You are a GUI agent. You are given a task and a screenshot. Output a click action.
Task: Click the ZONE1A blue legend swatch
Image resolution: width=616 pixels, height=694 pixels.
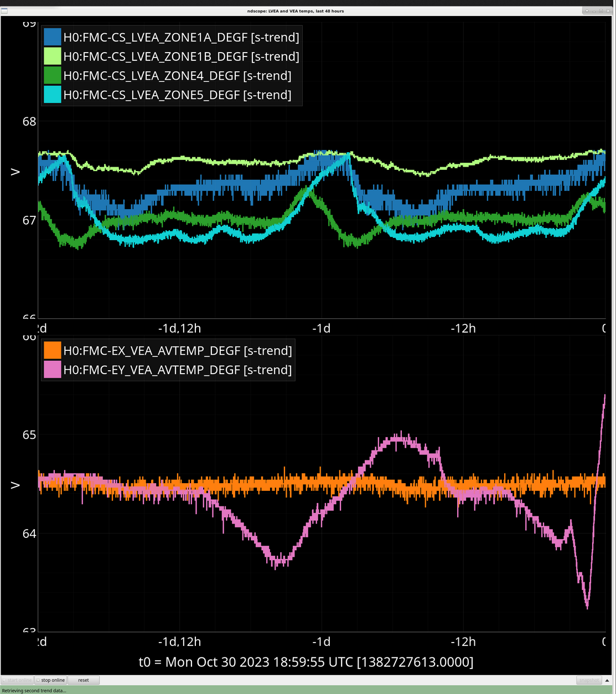[x=52, y=37]
